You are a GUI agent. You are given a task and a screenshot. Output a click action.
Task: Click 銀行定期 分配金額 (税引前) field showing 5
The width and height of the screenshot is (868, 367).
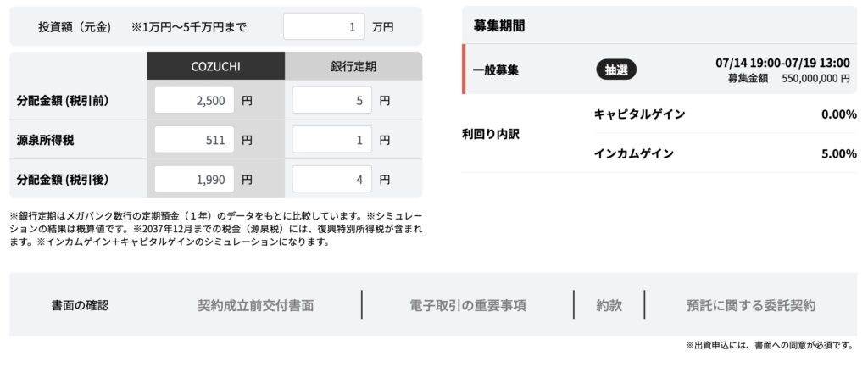tap(331, 101)
